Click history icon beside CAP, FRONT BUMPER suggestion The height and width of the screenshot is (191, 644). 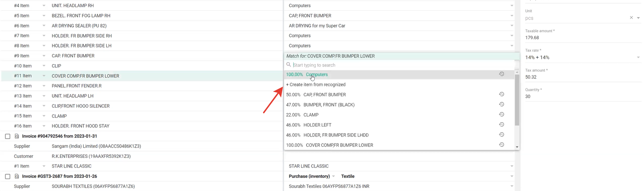coord(501,94)
